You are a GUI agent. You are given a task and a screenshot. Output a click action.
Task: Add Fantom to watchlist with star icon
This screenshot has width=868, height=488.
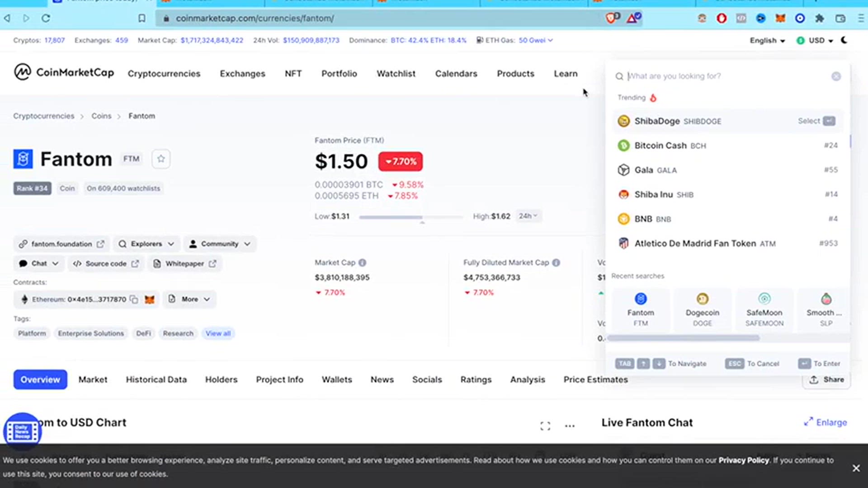point(161,159)
